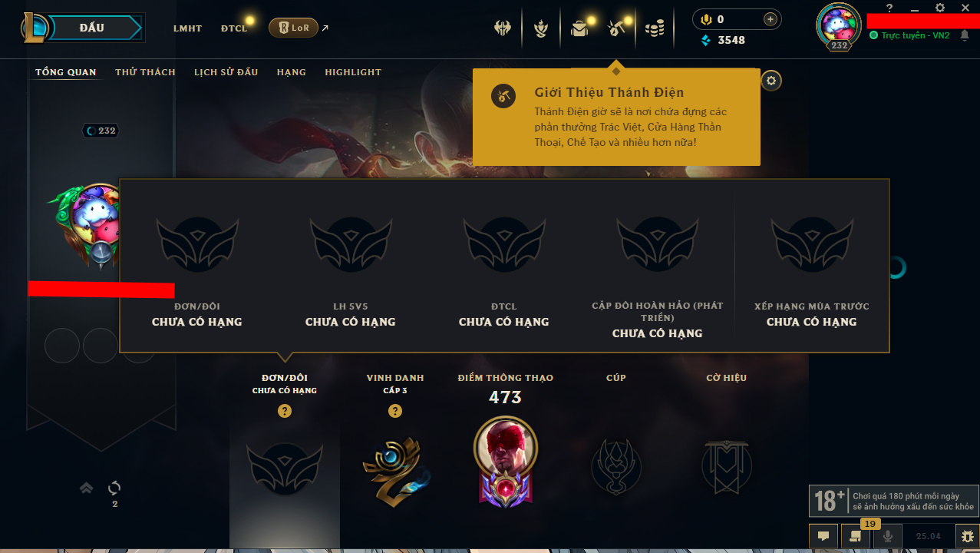Screen dimensions: 980x553
Task: Switch to the THỬ THÁCH tab
Action: click(145, 72)
